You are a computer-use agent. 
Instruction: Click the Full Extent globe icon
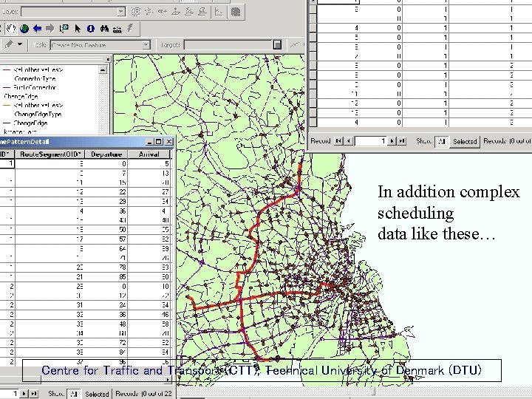(x=24, y=29)
